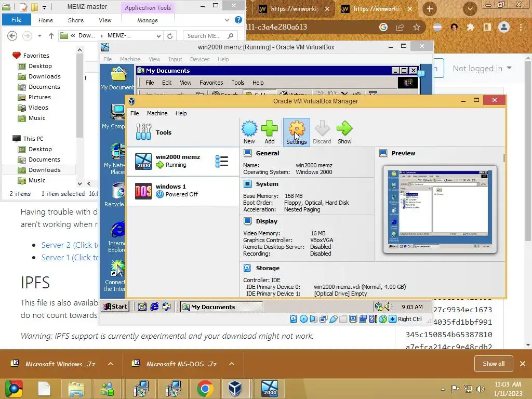Click the Explorer help question mark icon
This screenshot has width=532, height=399.
click(x=238, y=20)
